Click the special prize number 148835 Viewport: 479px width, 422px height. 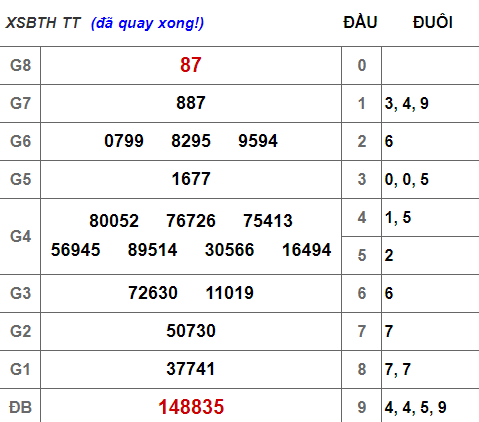(x=191, y=407)
